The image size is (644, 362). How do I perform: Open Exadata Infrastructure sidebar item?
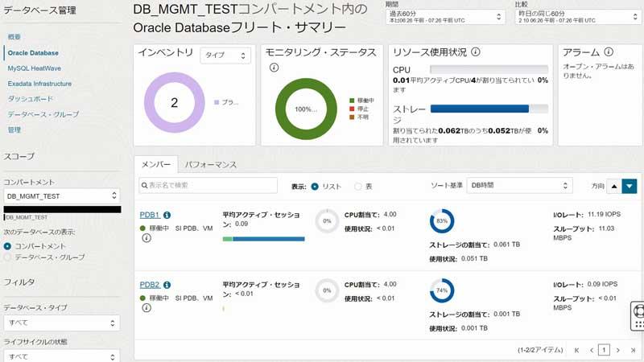tap(39, 84)
